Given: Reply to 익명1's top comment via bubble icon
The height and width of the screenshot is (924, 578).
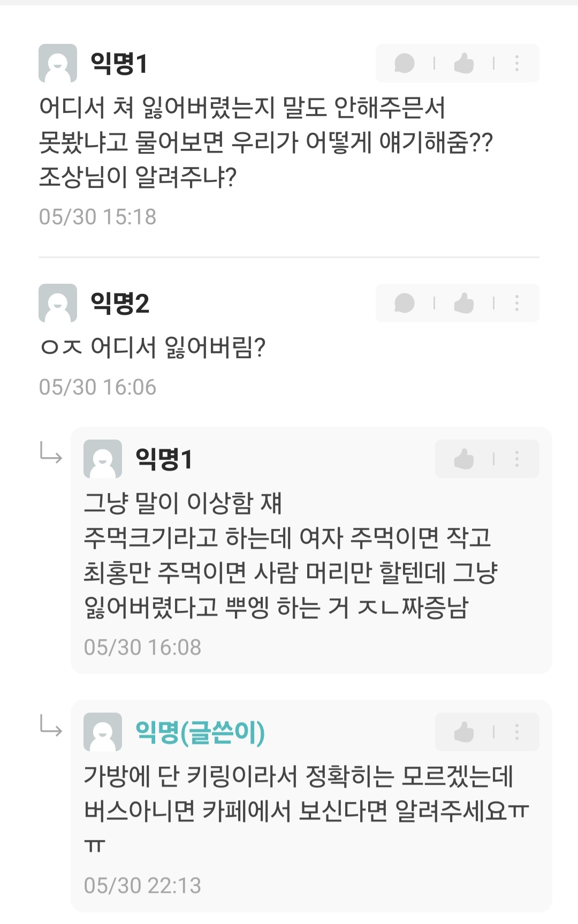Looking at the screenshot, I should coord(405,63).
